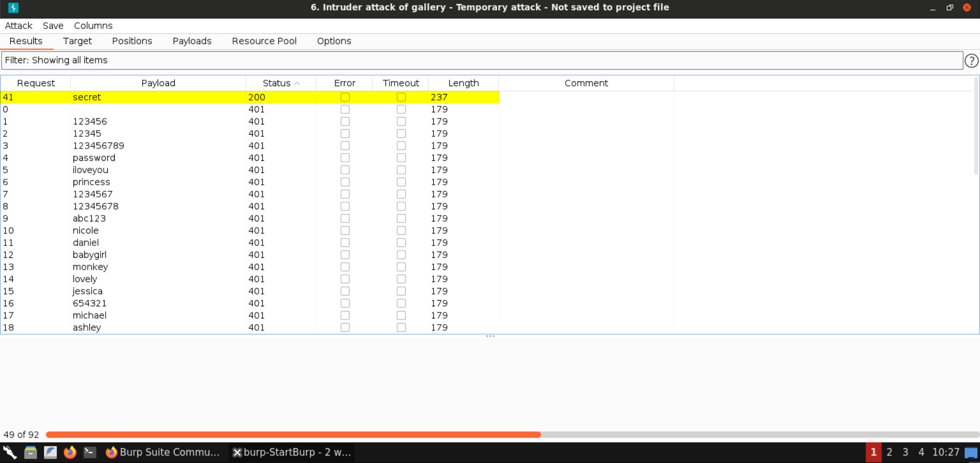
Task: Launch the file manager from the taskbar
Action: tap(30, 452)
